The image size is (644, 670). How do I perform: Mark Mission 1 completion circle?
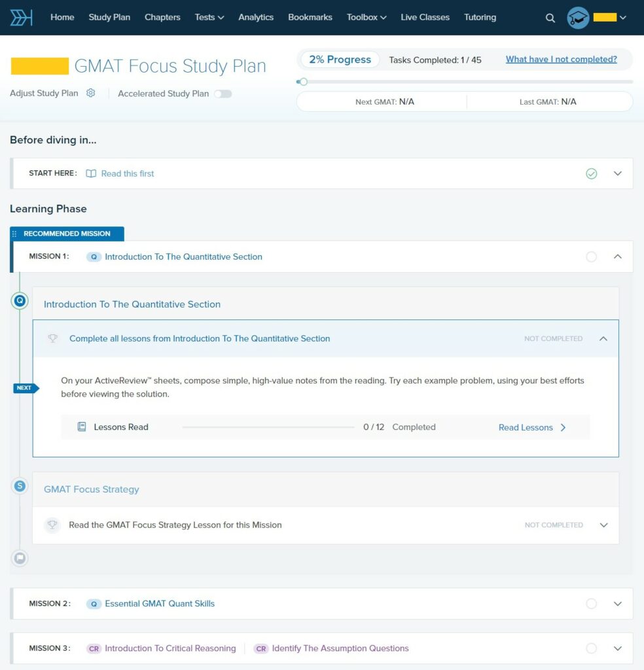(x=592, y=256)
